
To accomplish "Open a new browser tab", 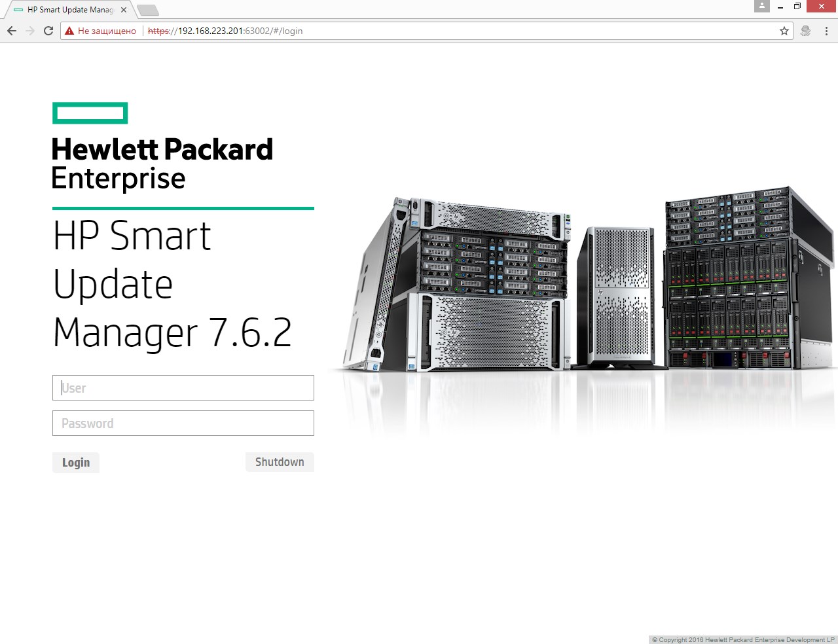I will (148, 10).
